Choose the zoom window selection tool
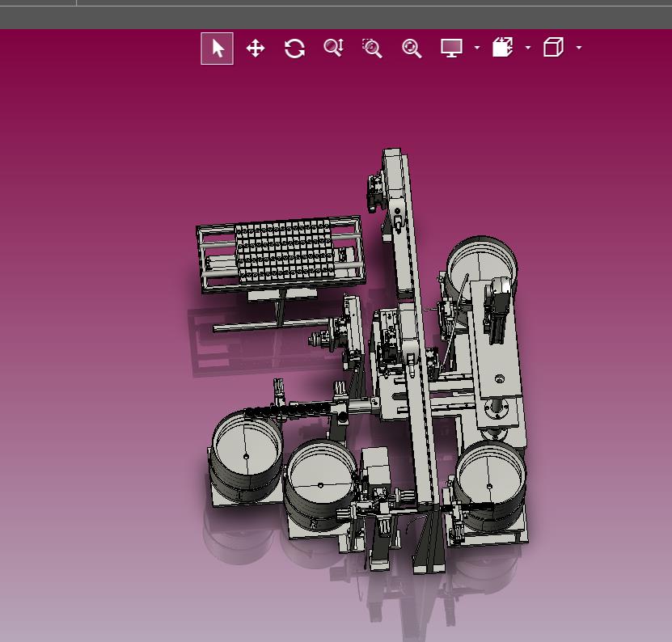This screenshot has width=672, height=642. pos(372,48)
